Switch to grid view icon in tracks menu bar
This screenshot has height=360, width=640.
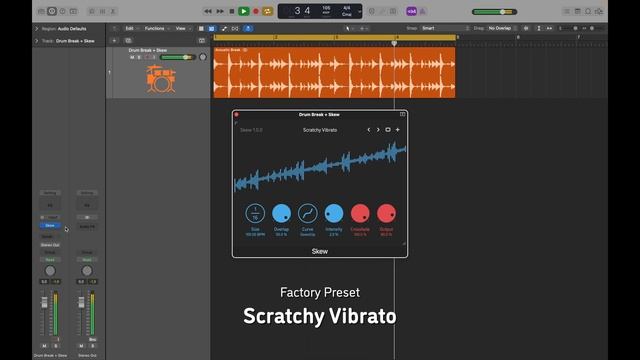[x=201, y=29]
